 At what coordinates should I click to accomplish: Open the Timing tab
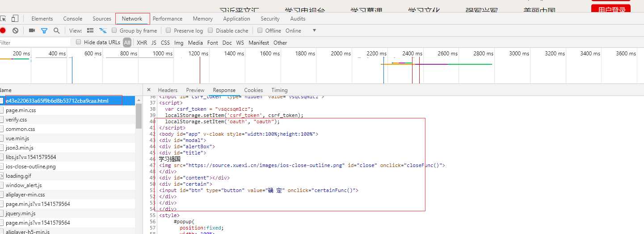pos(279,90)
